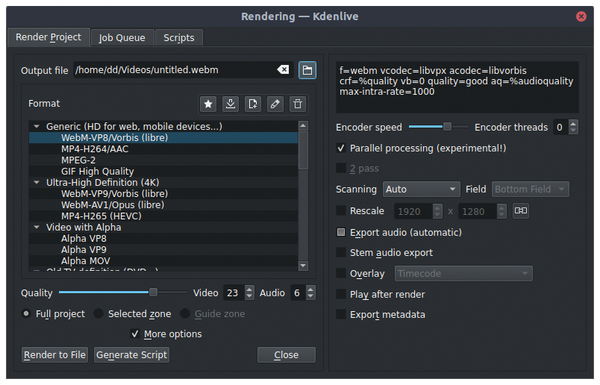
Task: Decrease the Audio quality value
Action: coord(311,297)
